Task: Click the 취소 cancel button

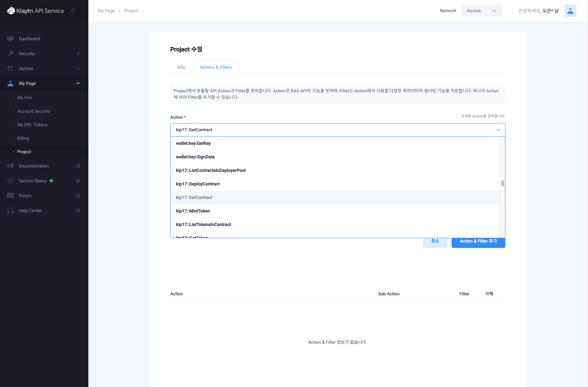Action: pos(435,243)
